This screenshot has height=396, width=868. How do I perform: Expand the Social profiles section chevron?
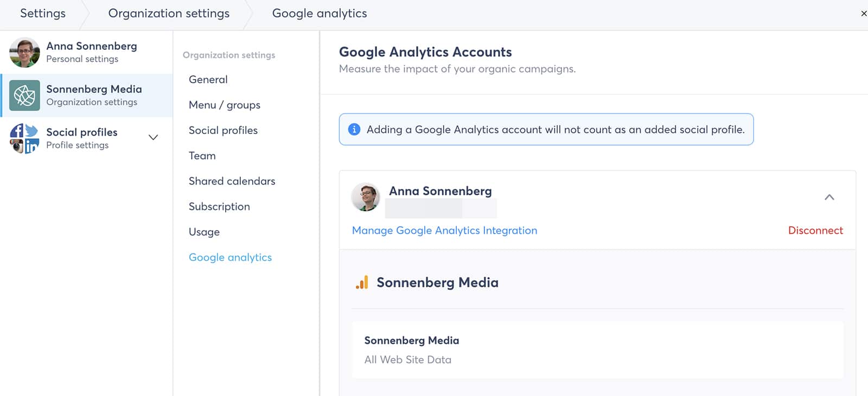(153, 138)
